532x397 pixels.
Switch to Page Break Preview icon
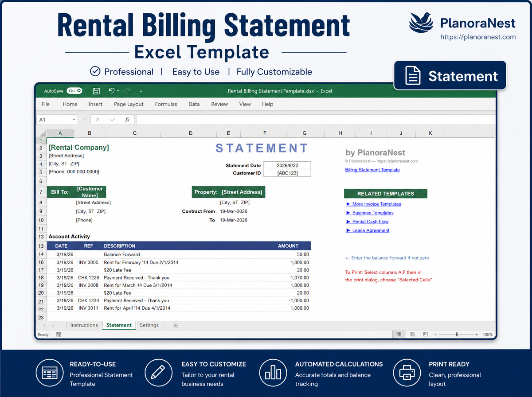coord(426,335)
